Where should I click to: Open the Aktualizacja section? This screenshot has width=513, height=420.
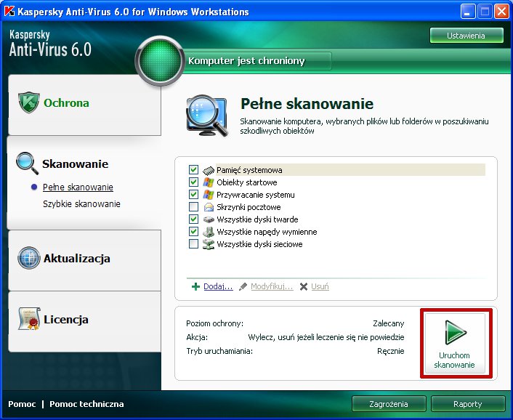coord(84,260)
